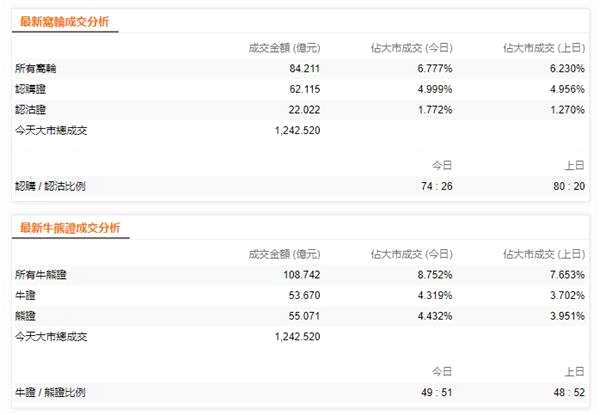
Task: Click 今天大市總成交 label in the warrants table
Action: pos(51,129)
